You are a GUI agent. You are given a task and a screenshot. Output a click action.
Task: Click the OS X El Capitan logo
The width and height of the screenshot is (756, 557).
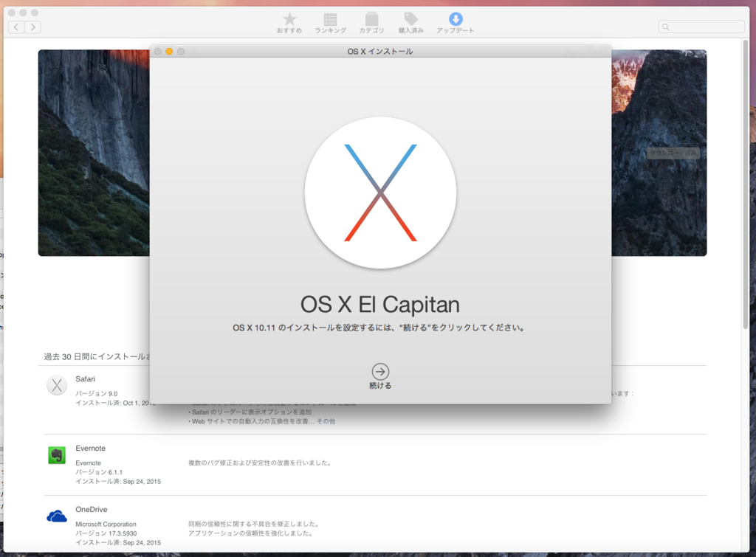point(380,193)
